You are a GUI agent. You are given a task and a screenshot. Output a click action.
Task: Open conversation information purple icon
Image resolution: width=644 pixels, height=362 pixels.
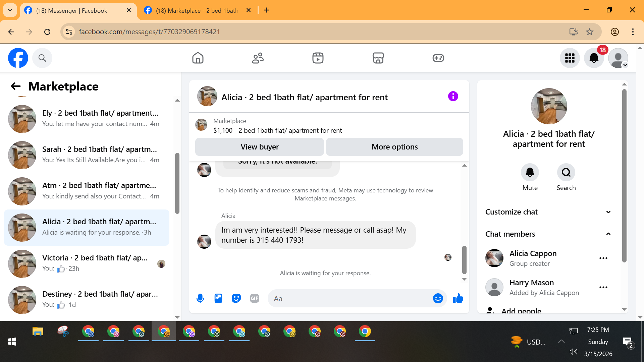pos(453,97)
